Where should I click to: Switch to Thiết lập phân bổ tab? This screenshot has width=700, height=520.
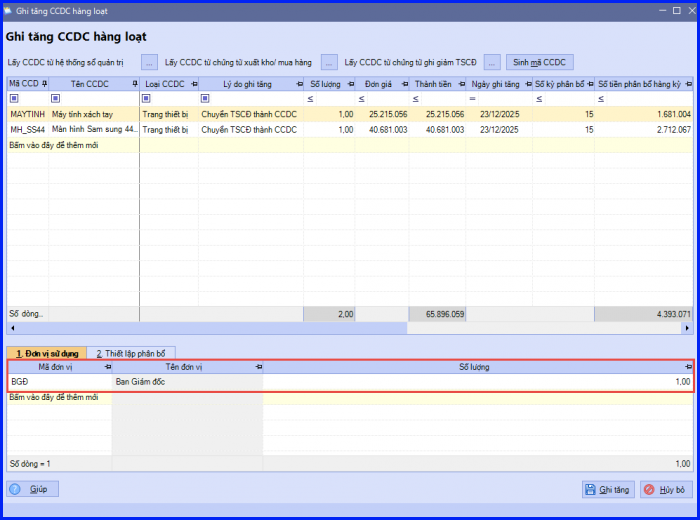click(x=131, y=353)
